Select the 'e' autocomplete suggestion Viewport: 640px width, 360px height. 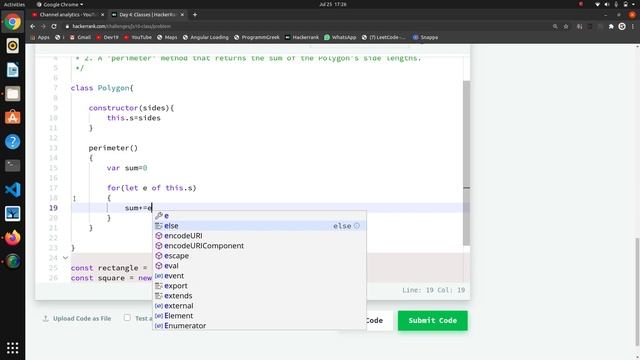pyautogui.click(x=259, y=216)
